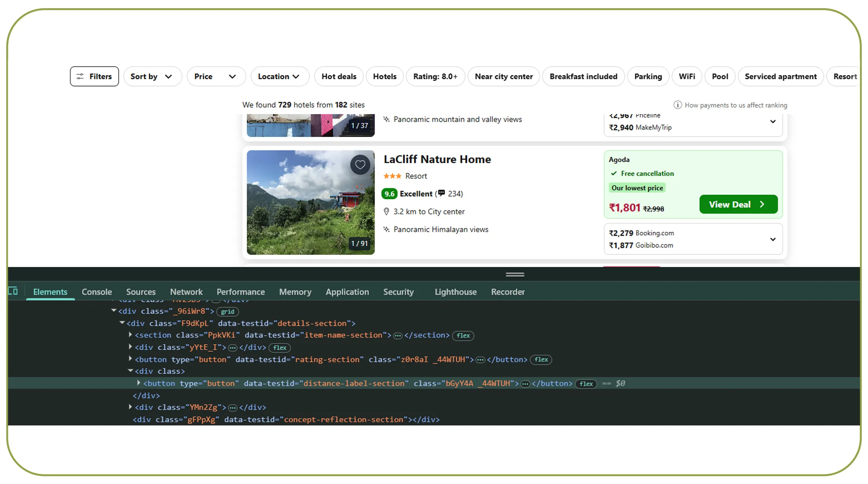The height and width of the screenshot is (484, 868).
Task: Toggle the Pool filter chip
Action: click(x=720, y=77)
